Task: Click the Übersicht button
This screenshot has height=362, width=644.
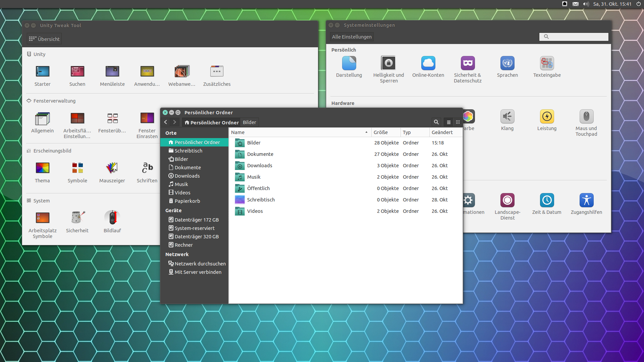Action: click(x=44, y=39)
